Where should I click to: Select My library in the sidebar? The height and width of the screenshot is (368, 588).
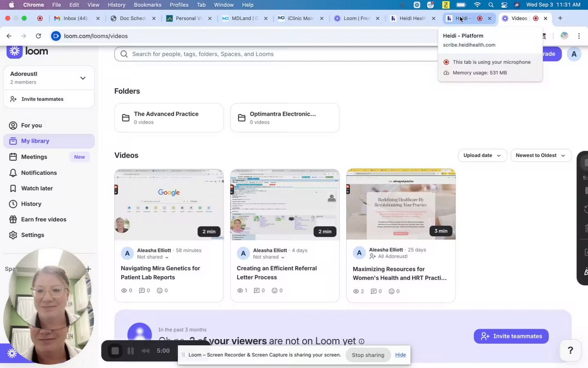[49, 141]
